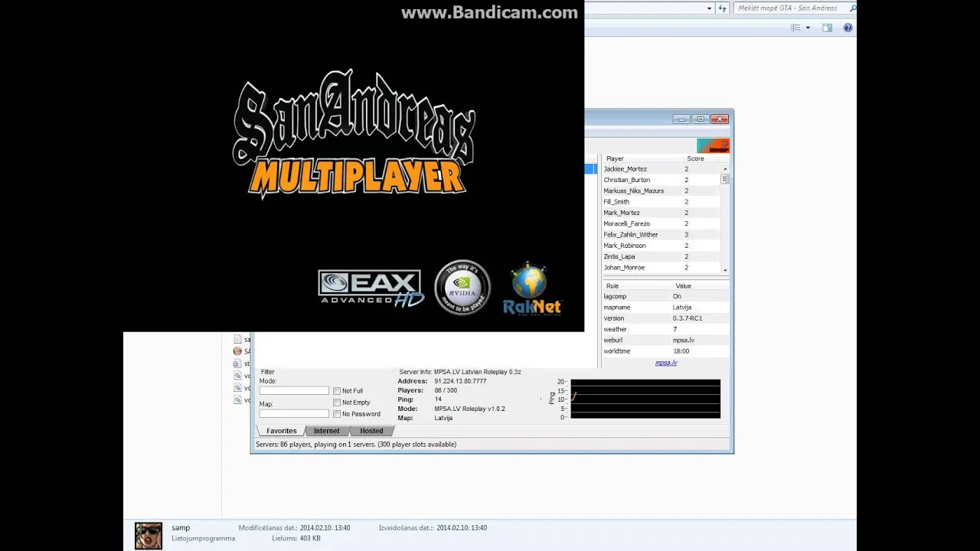Select player Moracelli_Farezo

[661, 223]
